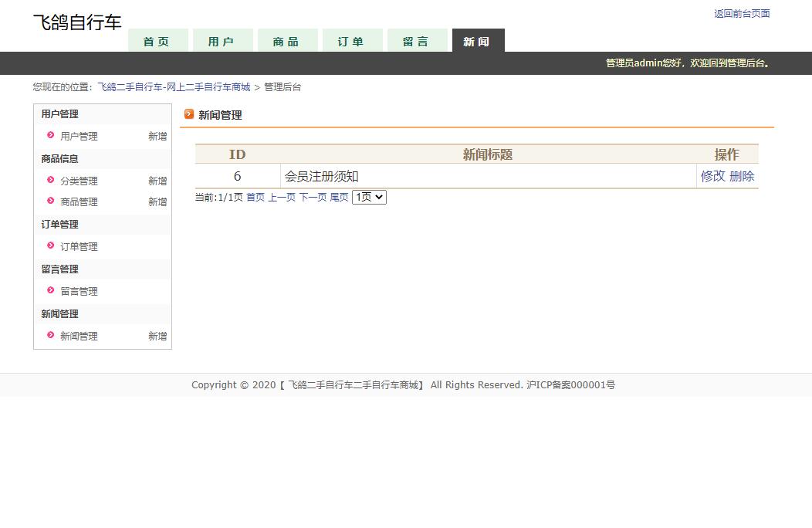The image size is (812, 528).
Task: Open breadcrumb link 飞鸽二手自行车-网上二手自行车商城
Action: [x=174, y=87]
